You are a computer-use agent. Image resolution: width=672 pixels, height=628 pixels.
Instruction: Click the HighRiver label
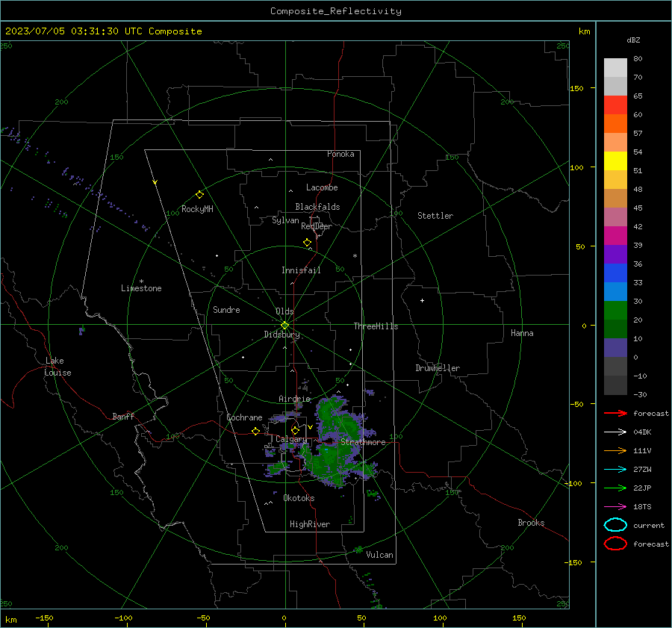tap(310, 524)
